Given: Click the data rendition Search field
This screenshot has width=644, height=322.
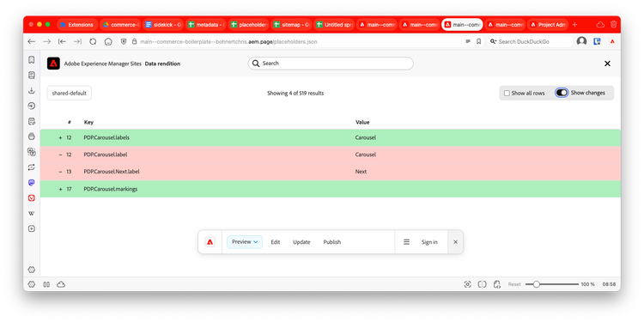Looking at the screenshot, I should 331,64.
